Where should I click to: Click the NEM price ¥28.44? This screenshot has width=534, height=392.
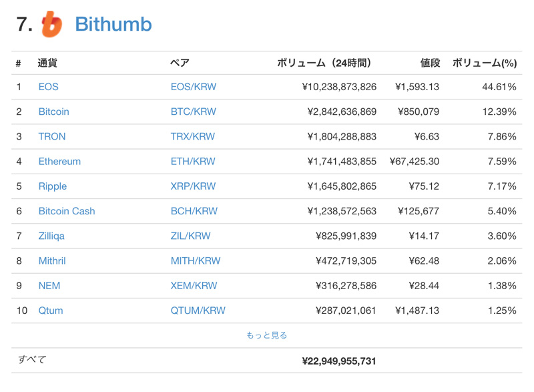click(x=424, y=286)
